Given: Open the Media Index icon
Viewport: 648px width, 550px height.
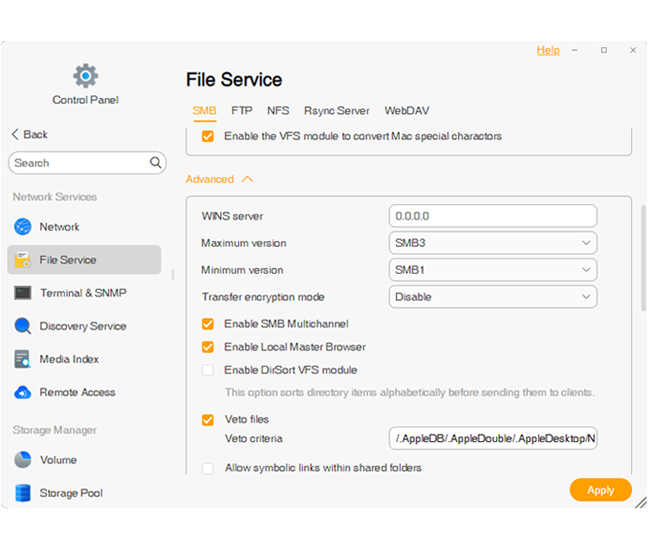Looking at the screenshot, I should pos(22,359).
